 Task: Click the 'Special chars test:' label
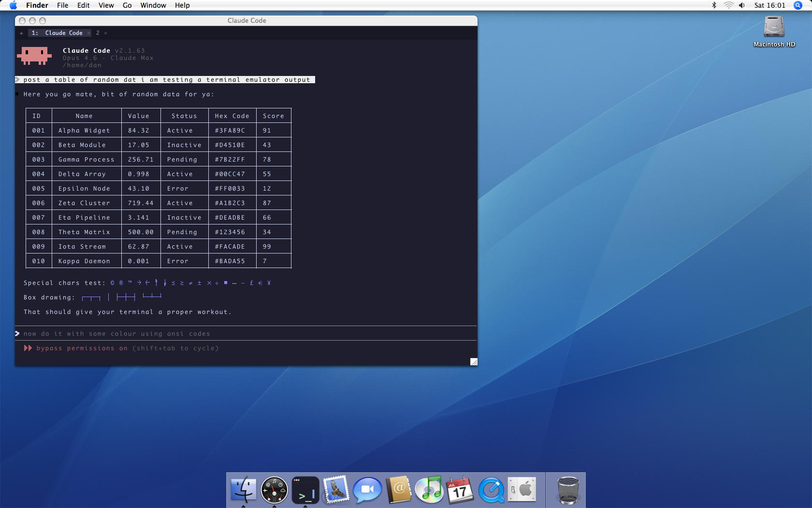tap(64, 283)
